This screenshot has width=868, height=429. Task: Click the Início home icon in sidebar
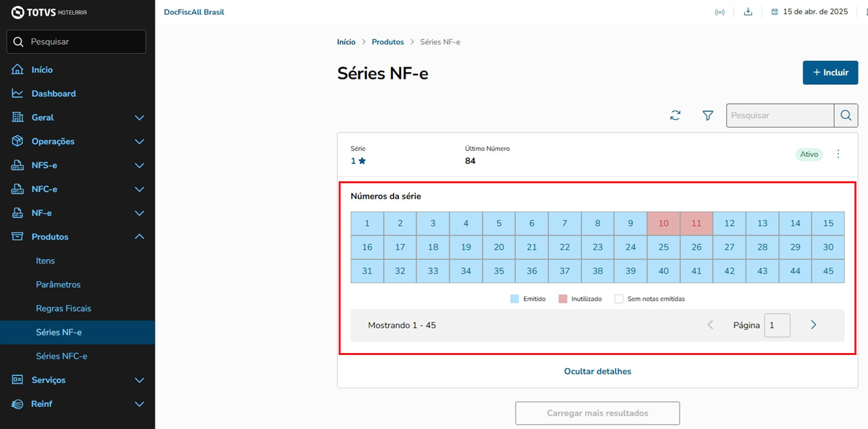click(18, 70)
